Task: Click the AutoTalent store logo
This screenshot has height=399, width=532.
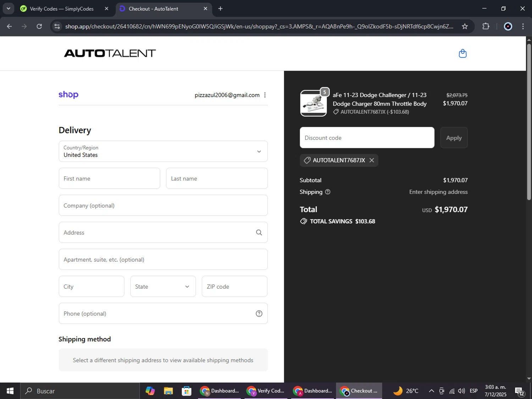Action: click(110, 53)
